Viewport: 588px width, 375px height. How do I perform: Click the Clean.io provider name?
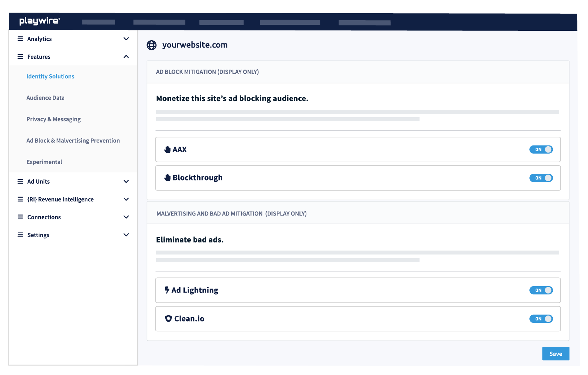(x=189, y=318)
